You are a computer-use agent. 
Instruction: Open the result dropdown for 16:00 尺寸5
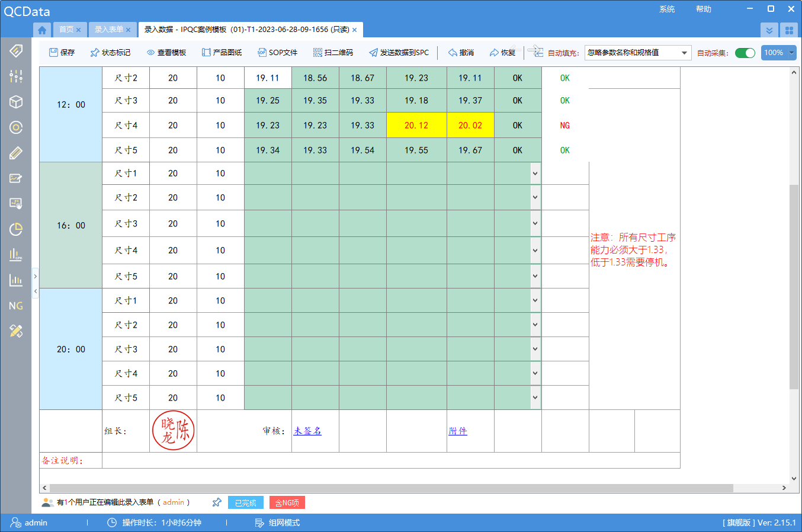535,276
